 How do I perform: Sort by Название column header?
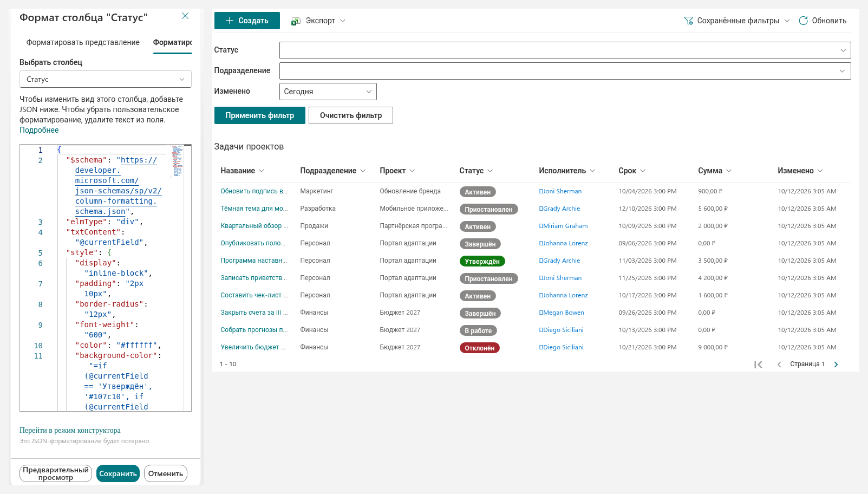click(x=242, y=171)
